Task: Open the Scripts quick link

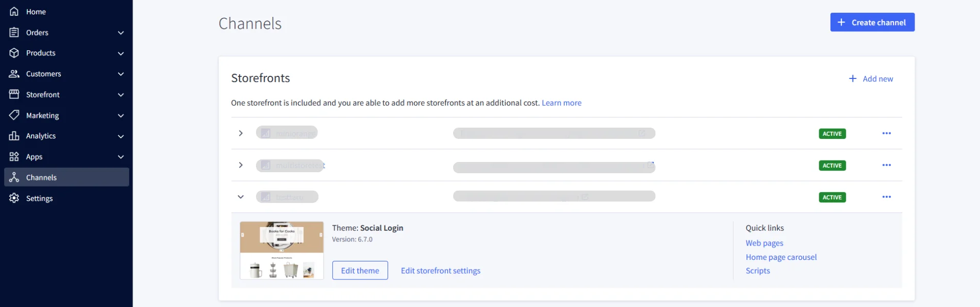Action: 758,271
